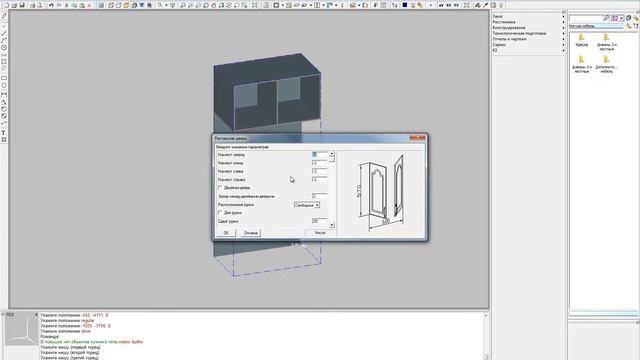640x360 pixels.
Task: Click the red X Delete toolbar icon
Action: 89,5
